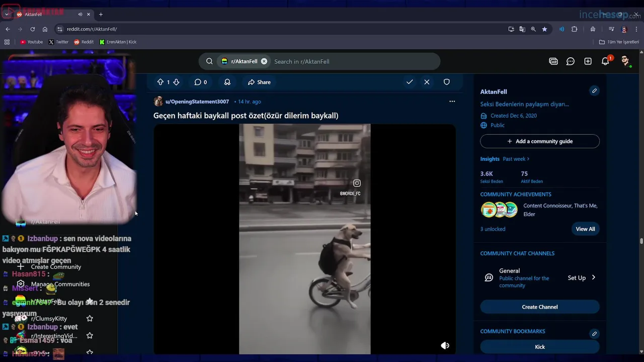This screenshot has width=644, height=362.
Task: Go to Chrome home page icon
Action: (x=45, y=29)
